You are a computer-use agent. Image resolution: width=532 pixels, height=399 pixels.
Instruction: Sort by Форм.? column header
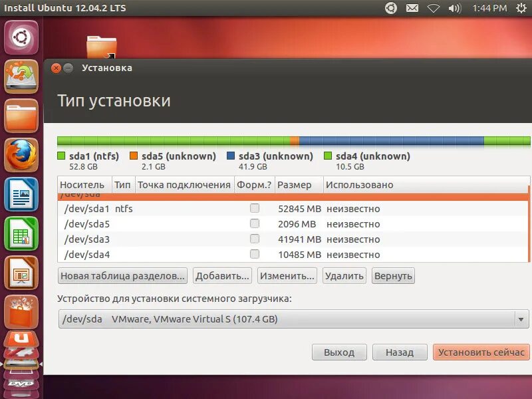click(x=255, y=185)
